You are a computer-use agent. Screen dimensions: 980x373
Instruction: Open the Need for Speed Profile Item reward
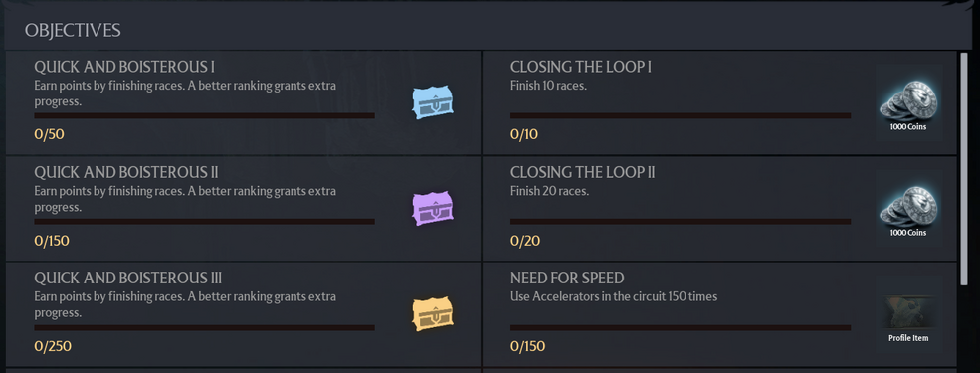tap(908, 313)
